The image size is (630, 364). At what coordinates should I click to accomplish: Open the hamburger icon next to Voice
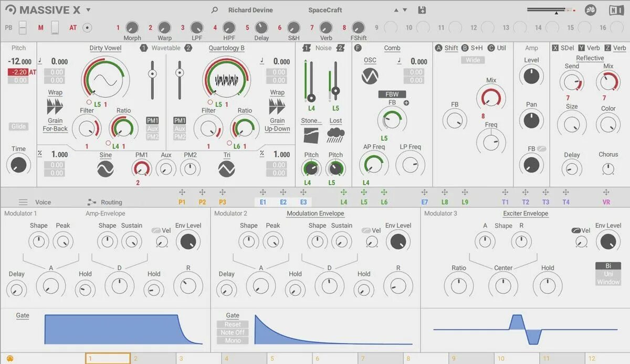[23, 202]
